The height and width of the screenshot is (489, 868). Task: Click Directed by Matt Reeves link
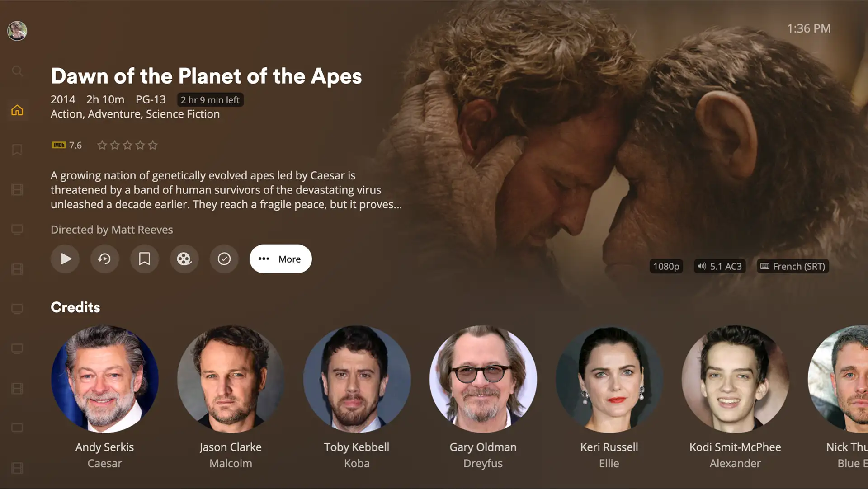point(112,230)
